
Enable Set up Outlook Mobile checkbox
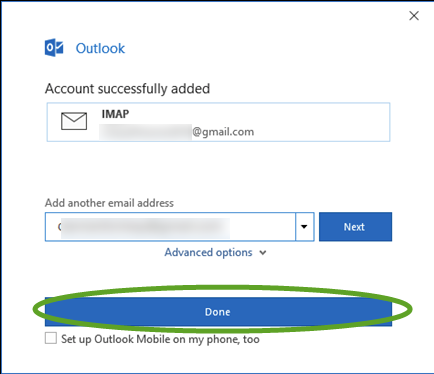[51, 338]
